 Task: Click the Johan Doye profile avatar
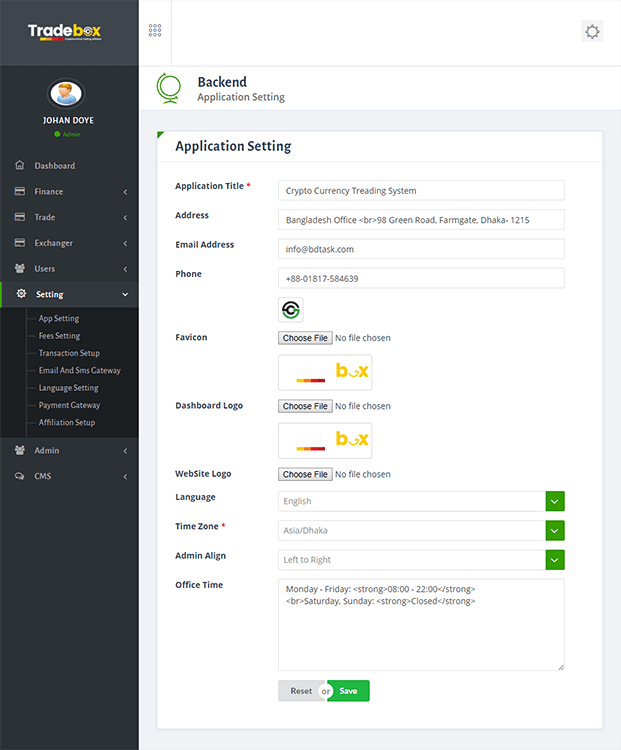[66, 94]
